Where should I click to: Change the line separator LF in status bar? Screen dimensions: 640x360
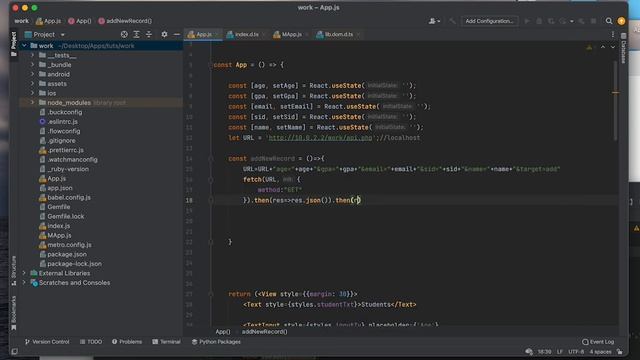point(560,351)
